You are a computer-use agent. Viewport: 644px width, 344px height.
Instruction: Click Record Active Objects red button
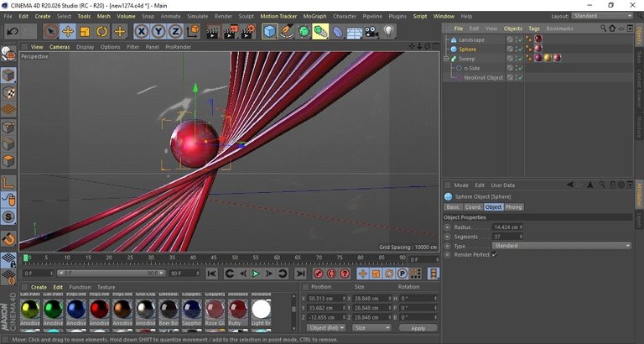(319, 274)
